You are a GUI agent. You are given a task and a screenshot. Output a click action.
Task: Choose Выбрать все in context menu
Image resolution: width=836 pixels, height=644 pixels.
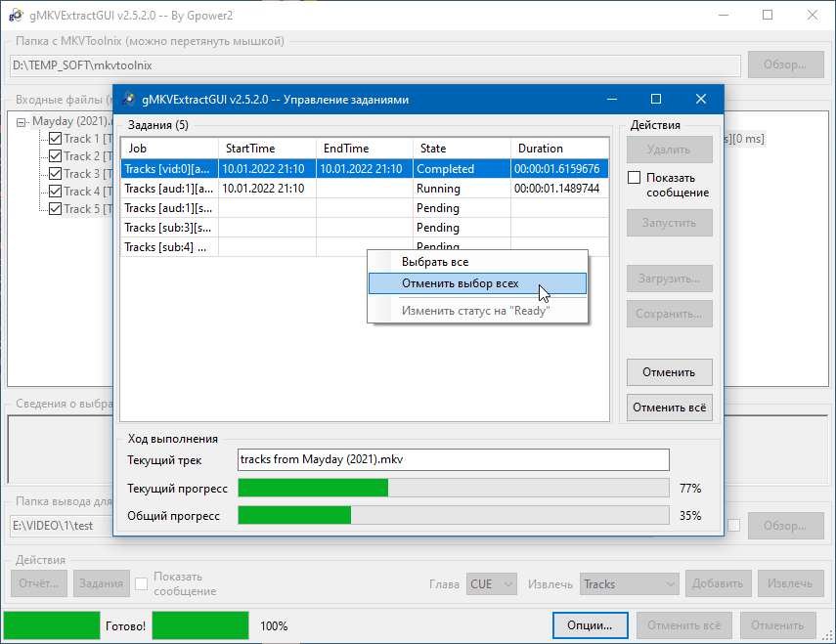(478, 262)
